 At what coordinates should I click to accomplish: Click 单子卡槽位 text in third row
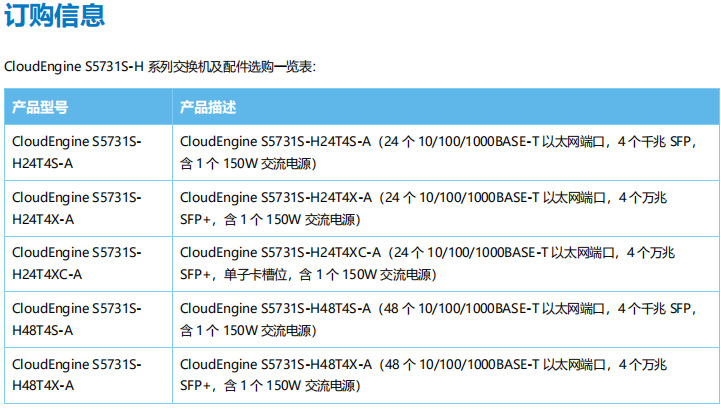[x=256, y=275]
